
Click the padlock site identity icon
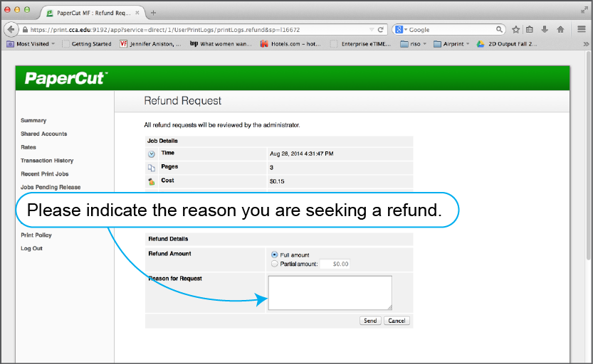click(25, 29)
